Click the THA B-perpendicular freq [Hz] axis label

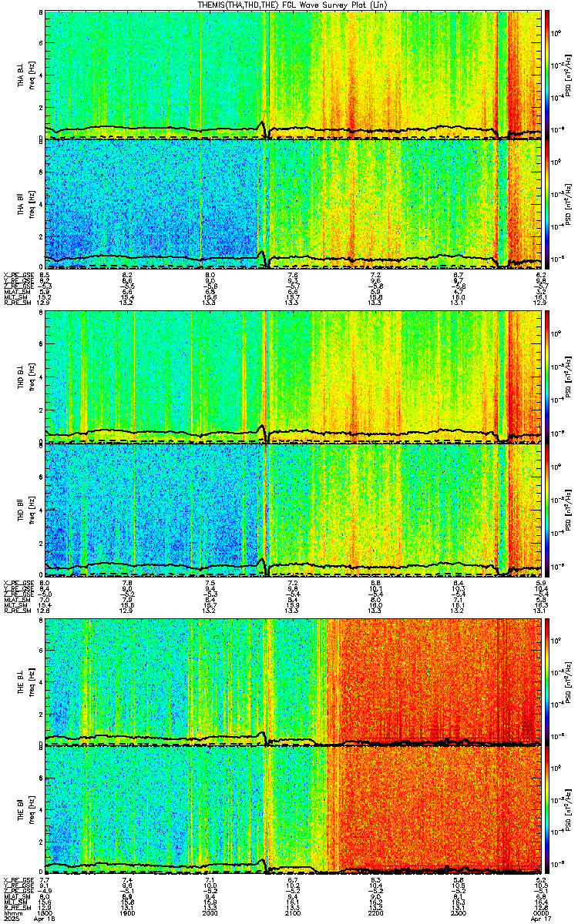click(x=31, y=75)
